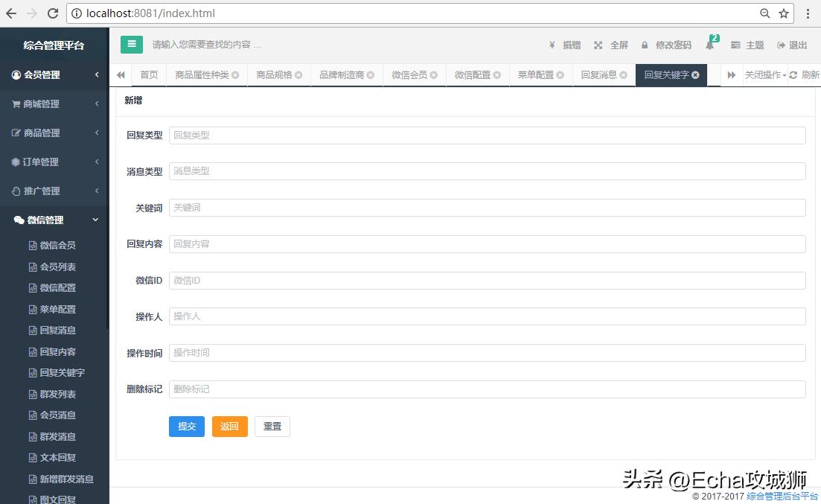
Task: Click the 关键词 input field
Action: 488,207
